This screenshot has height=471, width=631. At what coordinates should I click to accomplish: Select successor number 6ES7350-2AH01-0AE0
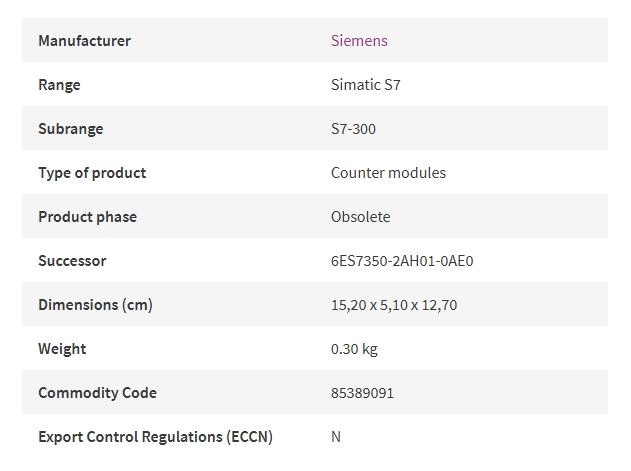tap(402, 261)
